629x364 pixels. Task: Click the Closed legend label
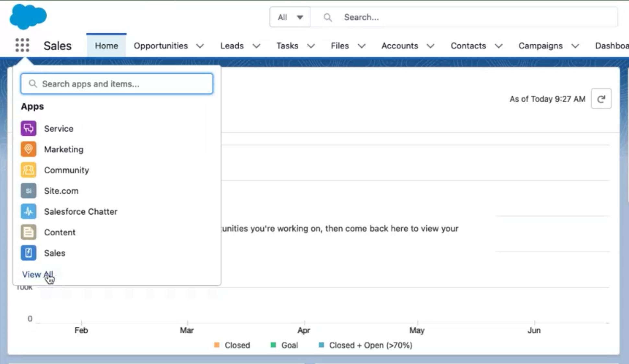click(x=237, y=345)
